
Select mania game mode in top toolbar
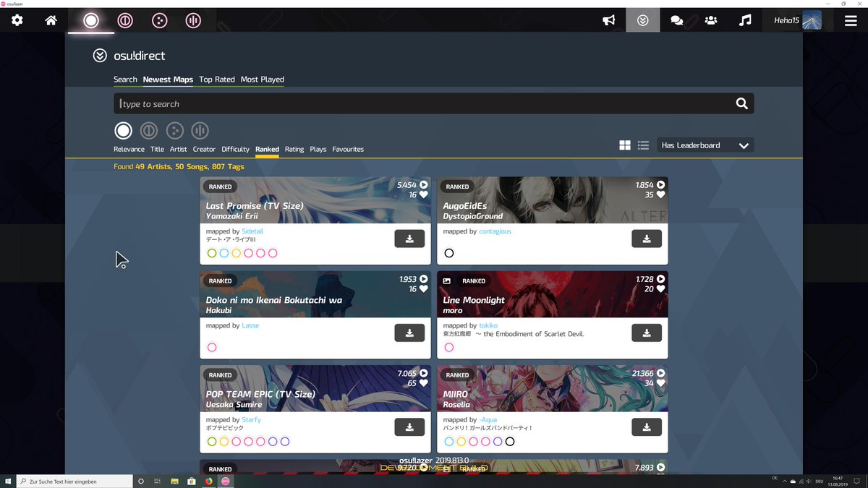tap(193, 20)
